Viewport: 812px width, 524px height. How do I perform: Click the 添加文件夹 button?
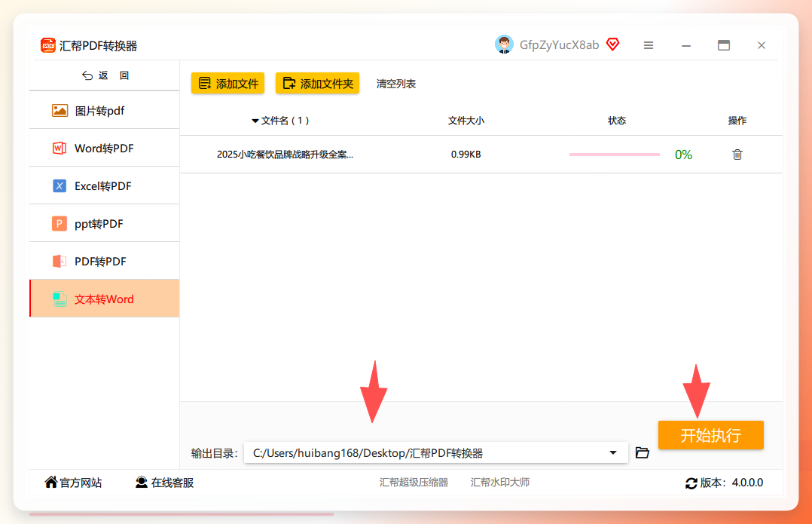coord(317,84)
